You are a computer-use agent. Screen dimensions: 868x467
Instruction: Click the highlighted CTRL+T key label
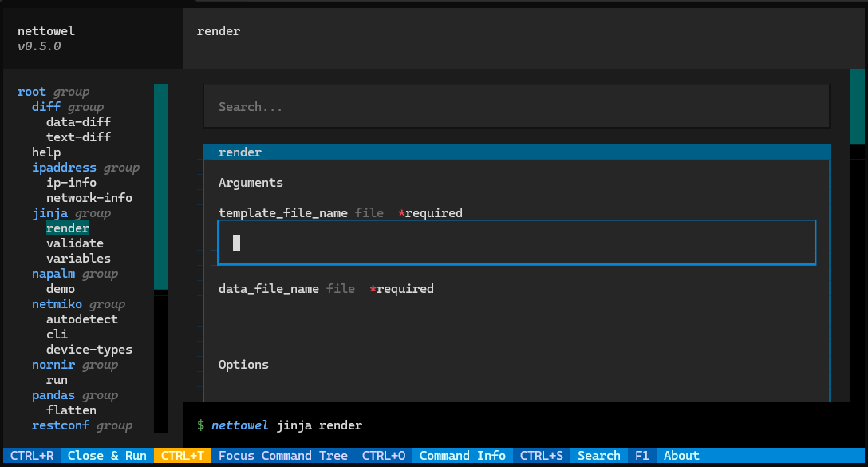click(183, 456)
